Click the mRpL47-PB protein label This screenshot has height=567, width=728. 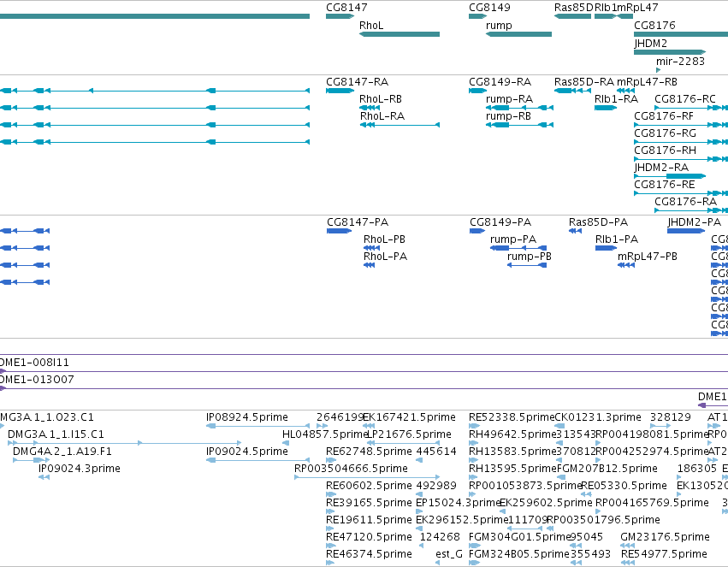pos(648,257)
